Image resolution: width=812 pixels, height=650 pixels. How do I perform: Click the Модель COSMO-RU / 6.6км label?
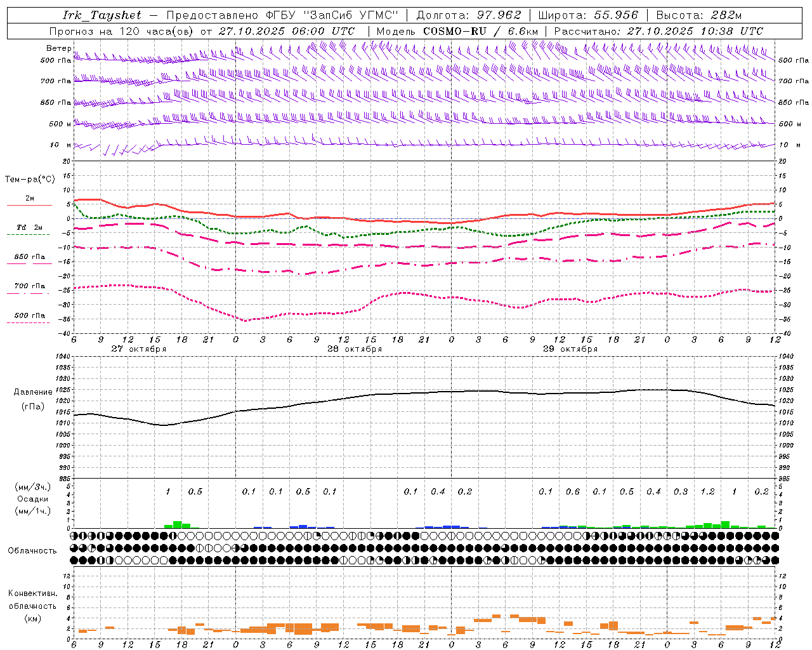pyautogui.click(x=457, y=31)
